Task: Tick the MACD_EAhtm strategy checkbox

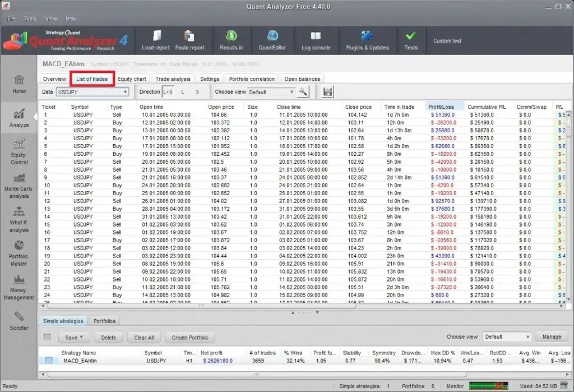Action: tap(49, 361)
